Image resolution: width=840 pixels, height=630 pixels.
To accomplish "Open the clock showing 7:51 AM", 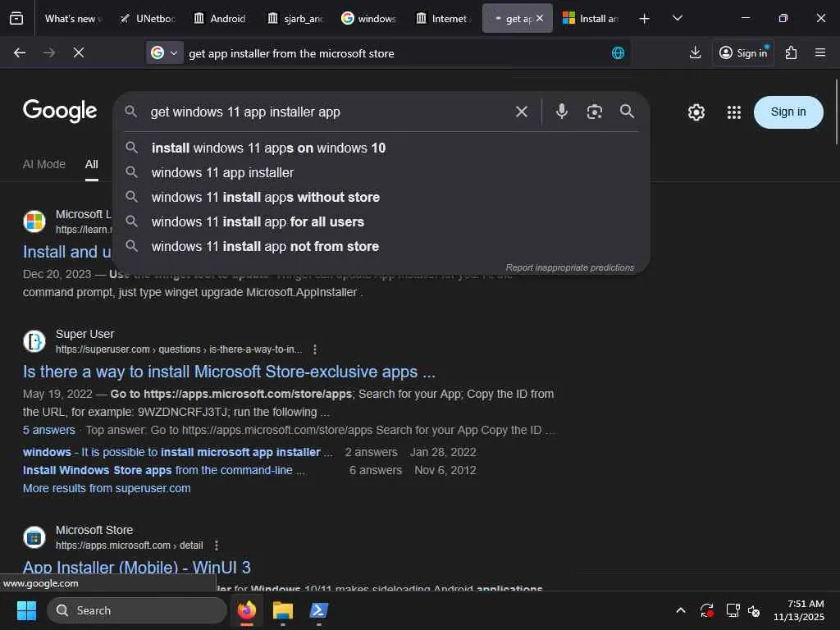I will coord(798,610).
